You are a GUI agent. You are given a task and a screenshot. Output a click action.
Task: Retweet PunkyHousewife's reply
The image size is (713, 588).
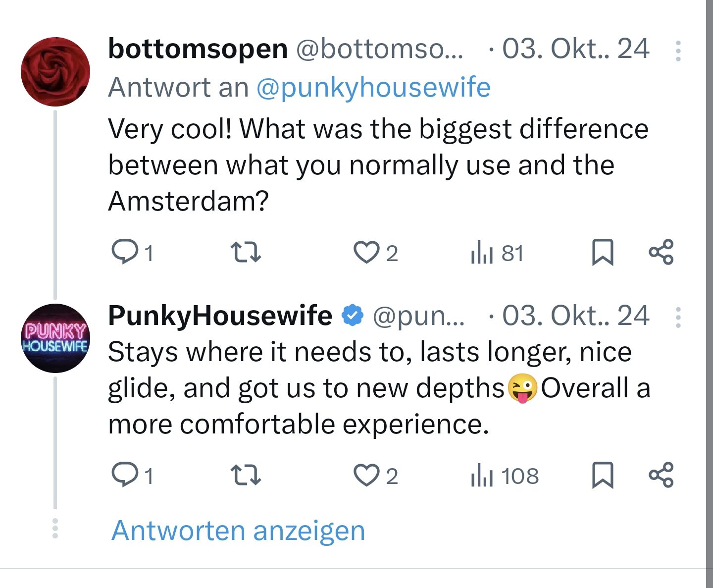246,475
